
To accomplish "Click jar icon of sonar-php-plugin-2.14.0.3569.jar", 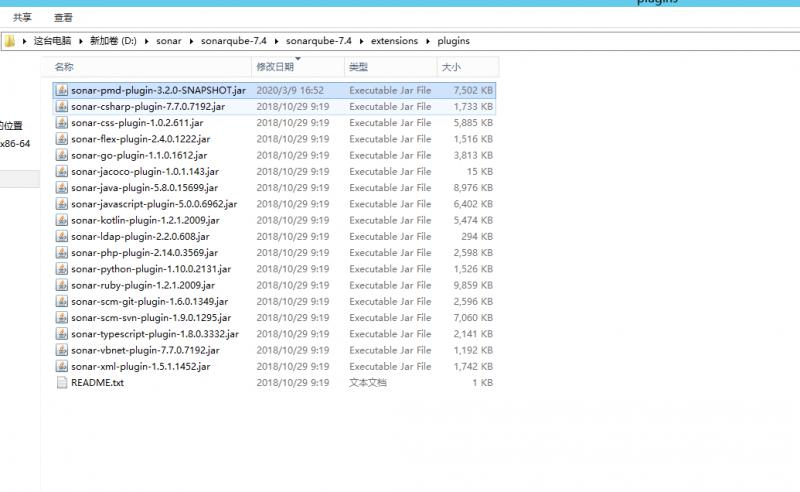I will pos(62,253).
